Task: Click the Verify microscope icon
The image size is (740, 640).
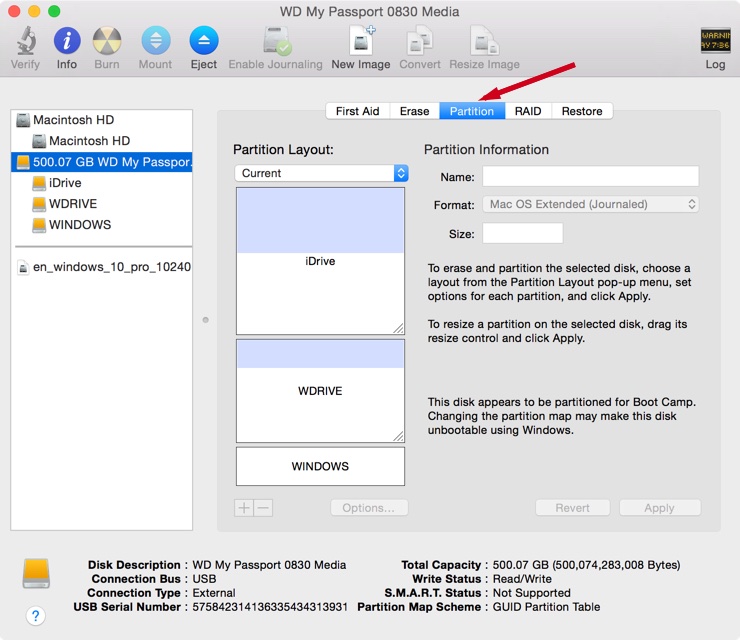Action: coord(26,41)
